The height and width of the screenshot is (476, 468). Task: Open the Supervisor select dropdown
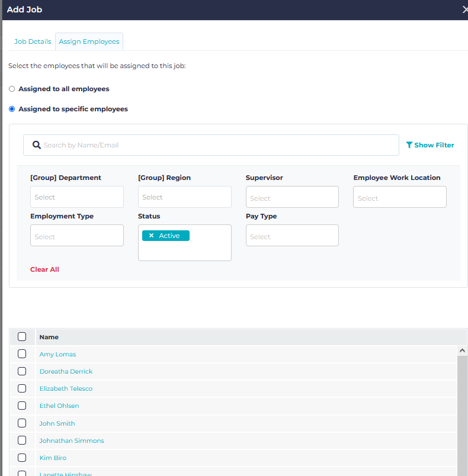292,198
